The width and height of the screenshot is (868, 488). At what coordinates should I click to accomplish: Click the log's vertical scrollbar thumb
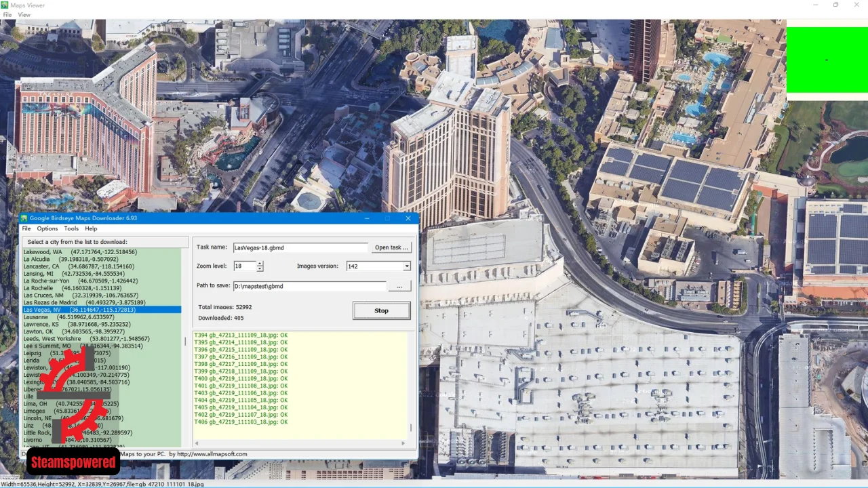tap(410, 428)
